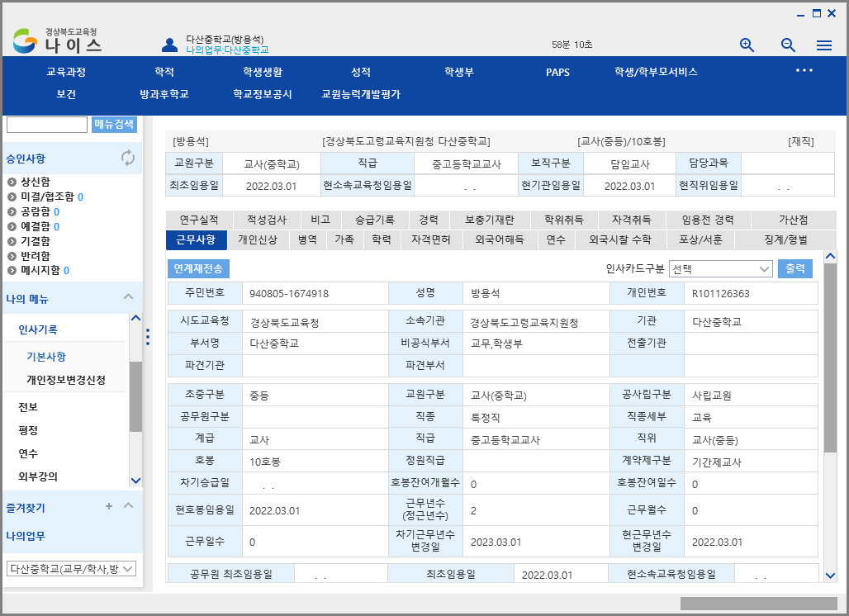Collapse the 즐겨찾기 section
The height and width of the screenshot is (616, 849).
[128, 505]
